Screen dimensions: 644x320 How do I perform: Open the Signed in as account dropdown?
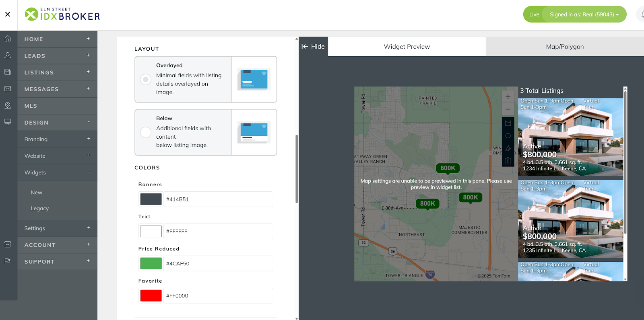coord(584,14)
